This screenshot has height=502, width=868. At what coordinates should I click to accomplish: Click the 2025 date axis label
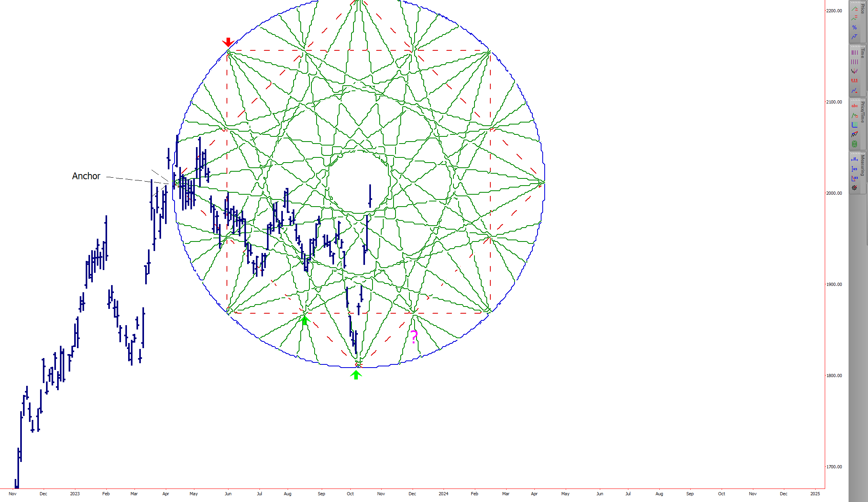coord(815,494)
